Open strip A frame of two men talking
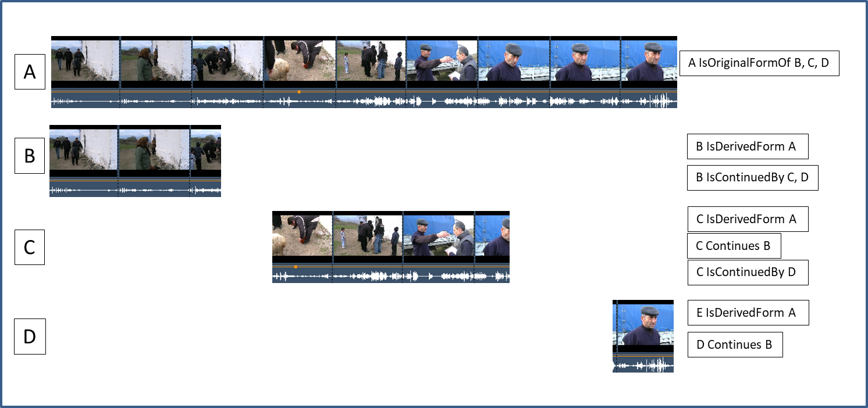The height and width of the screenshot is (408, 868). click(442, 61)
